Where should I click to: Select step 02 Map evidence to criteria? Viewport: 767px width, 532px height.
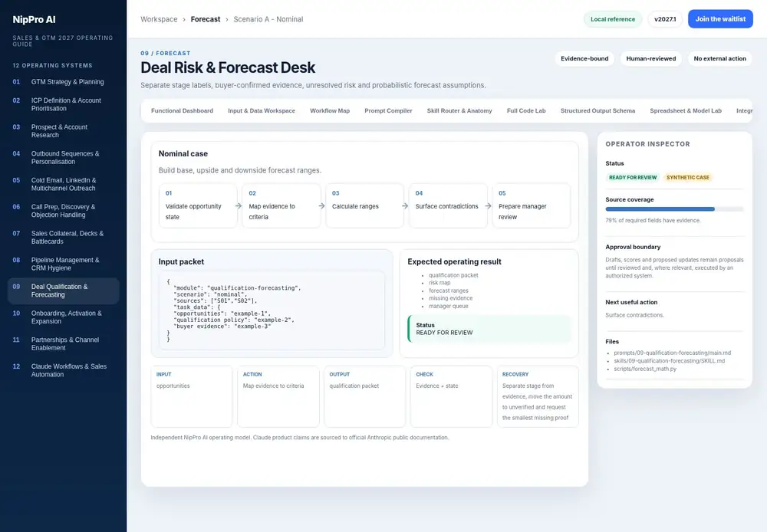281,206
